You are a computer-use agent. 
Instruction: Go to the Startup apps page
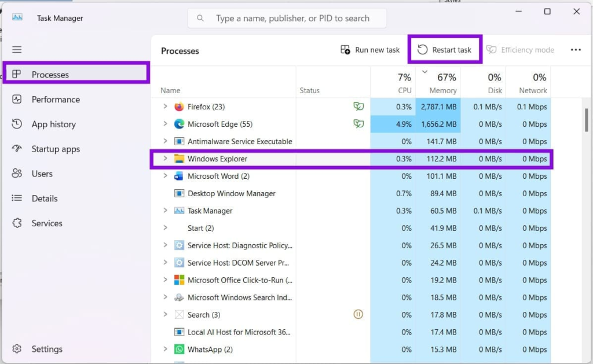[76, 149]
